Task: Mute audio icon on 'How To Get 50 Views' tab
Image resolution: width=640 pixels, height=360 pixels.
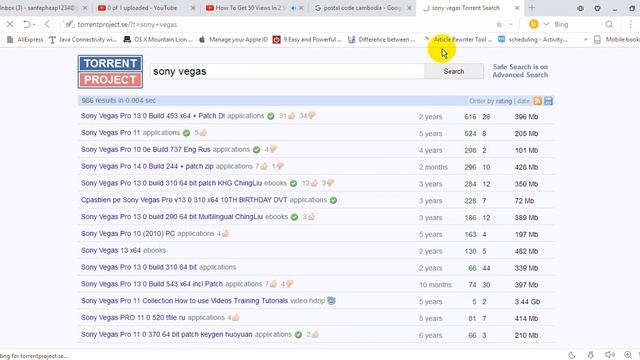Action: click(x=293, y=8)
